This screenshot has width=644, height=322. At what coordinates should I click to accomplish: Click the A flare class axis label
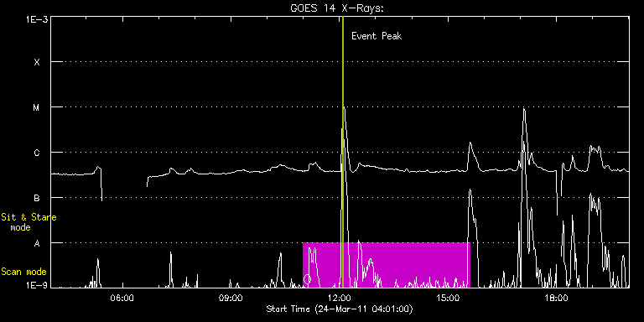37,243
